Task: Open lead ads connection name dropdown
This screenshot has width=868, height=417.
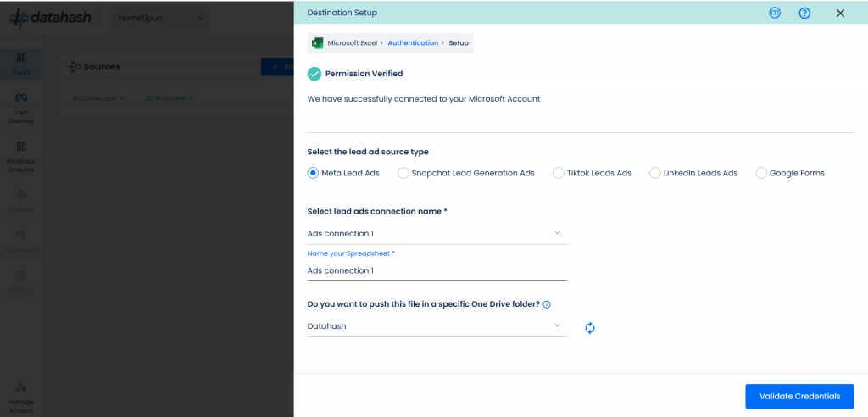Action: coord(437,233)
